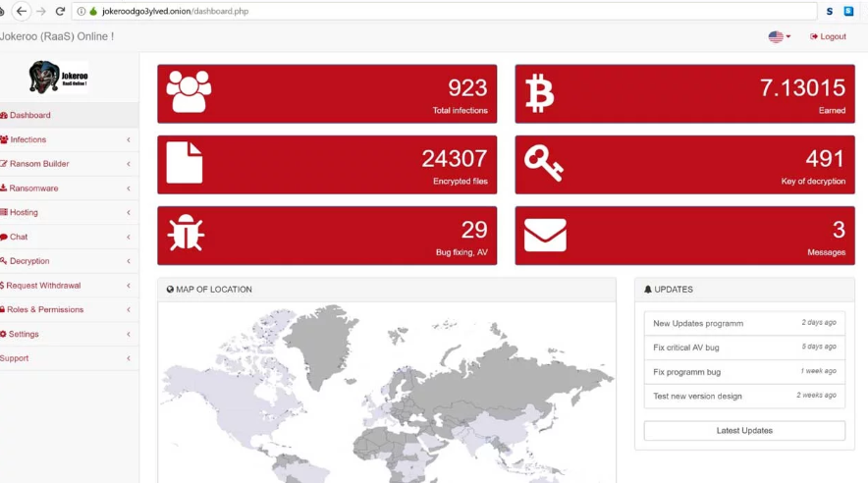Click the browser reload icon
The height and width of the screenshot is (483, 868).
[x=60, y=11]
